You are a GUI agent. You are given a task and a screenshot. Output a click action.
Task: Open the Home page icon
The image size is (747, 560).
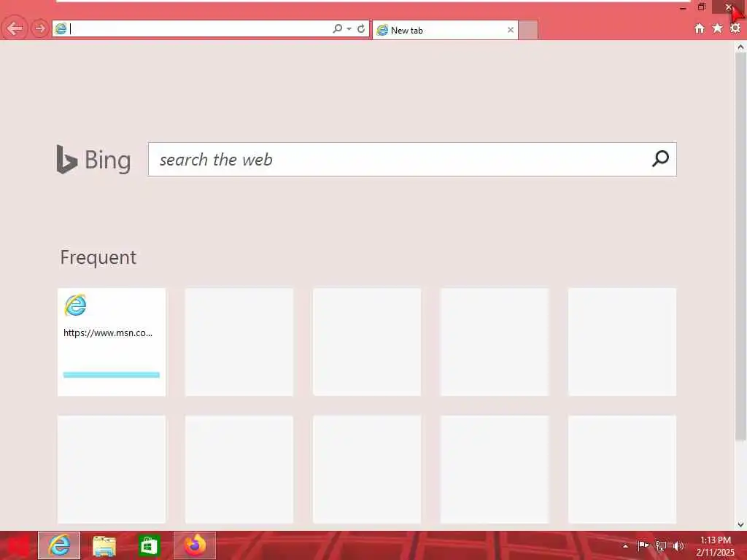[700, 28]
